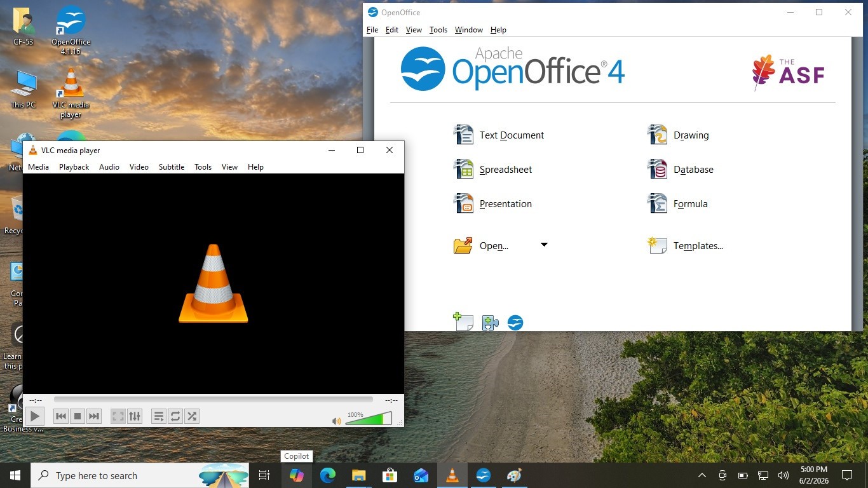Viewport: 868px width, 488px height.
Task: Click the add extensions puzzle icon
Action: 490,323
